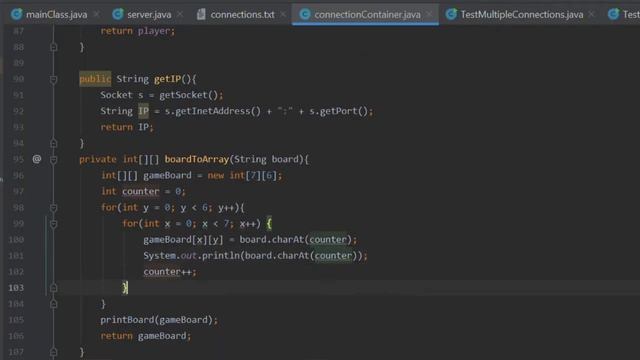Click 'return player;' on line 87
The width and height of the screenshot is (640, 360).
[138, 31]
